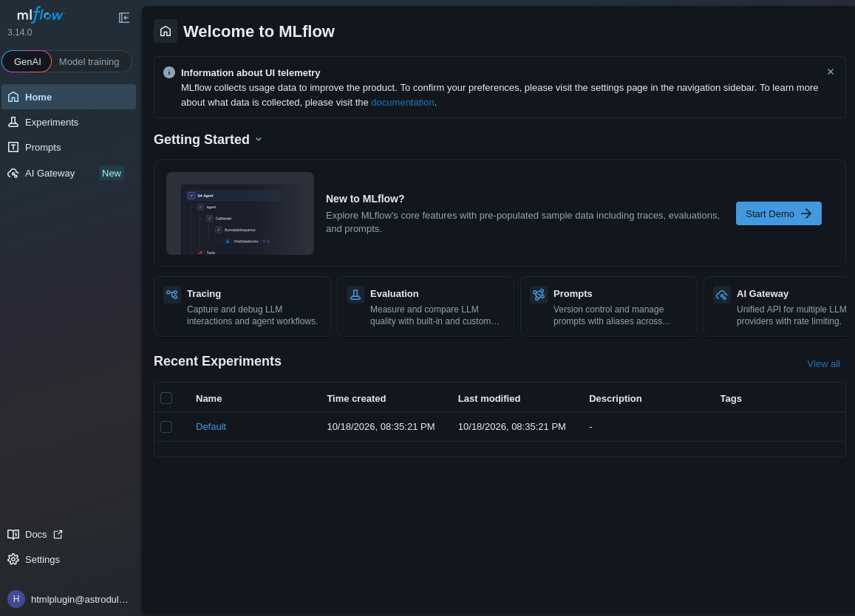This screenshot has height=616, width=855.
Task: Click the AI Gateway card cloud icon
Action: click(722, 295)
